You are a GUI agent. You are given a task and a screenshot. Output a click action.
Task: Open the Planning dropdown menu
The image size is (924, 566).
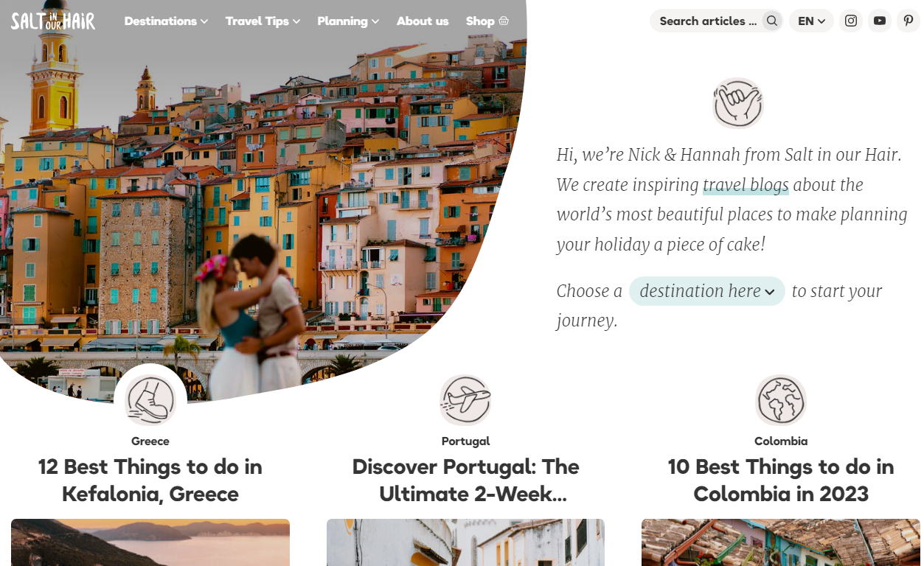(x=348, y=21)
